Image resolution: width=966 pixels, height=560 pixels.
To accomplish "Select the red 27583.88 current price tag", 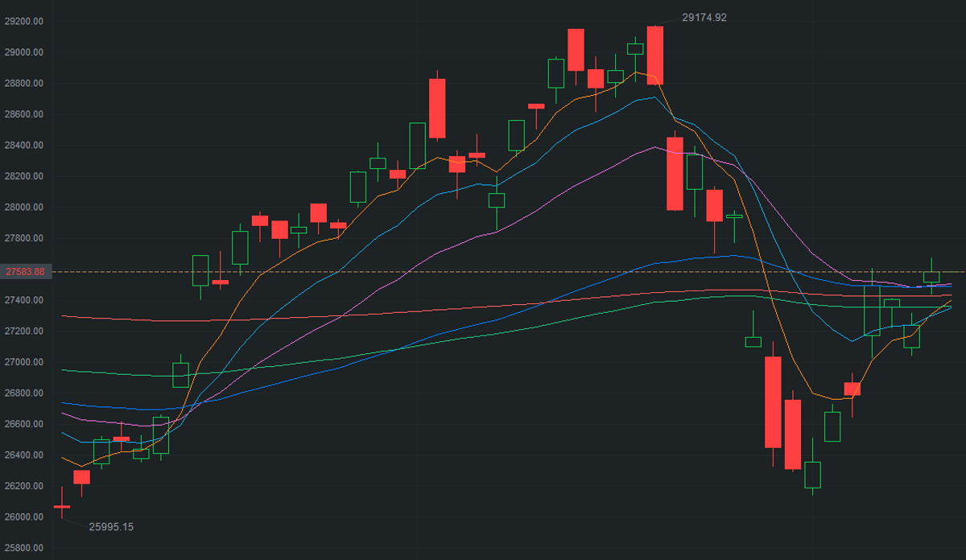I will pyautogui.click(x=26, y=272).
